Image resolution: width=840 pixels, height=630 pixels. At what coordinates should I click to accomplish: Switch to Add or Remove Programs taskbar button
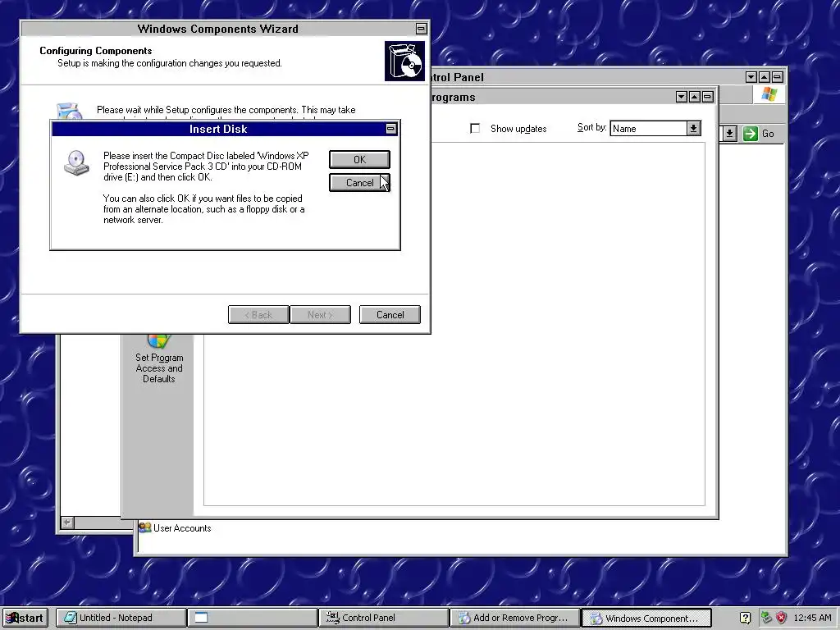click(515, 618)
